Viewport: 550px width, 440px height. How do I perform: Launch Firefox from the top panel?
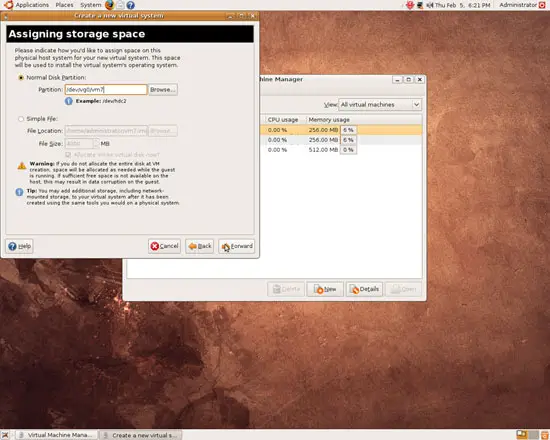(109, 5)
